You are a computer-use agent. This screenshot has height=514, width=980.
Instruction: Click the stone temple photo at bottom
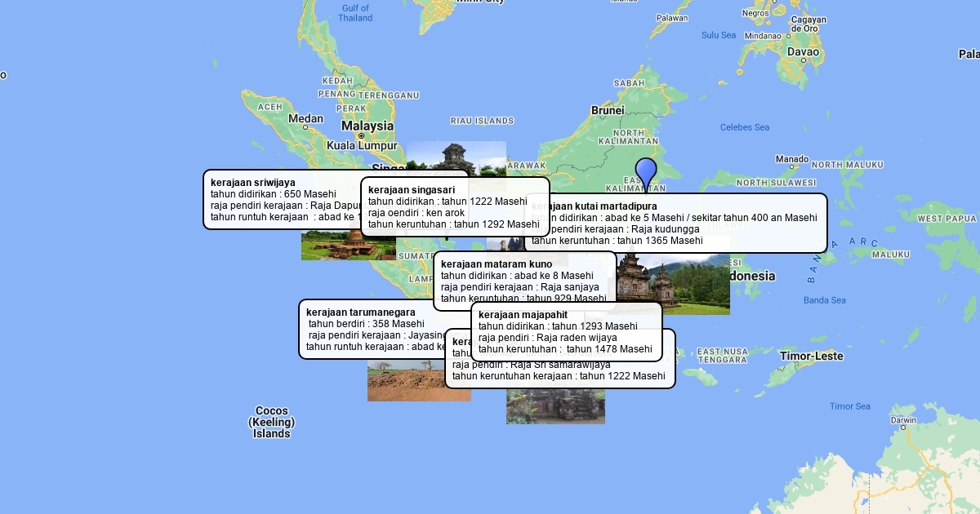point(555,406)
